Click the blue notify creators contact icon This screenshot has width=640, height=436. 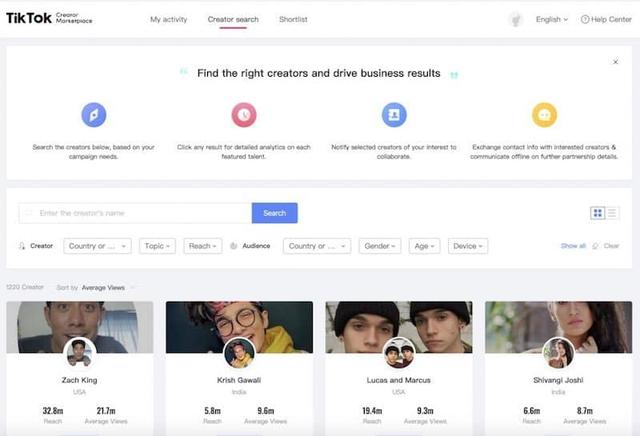[394, 115]
